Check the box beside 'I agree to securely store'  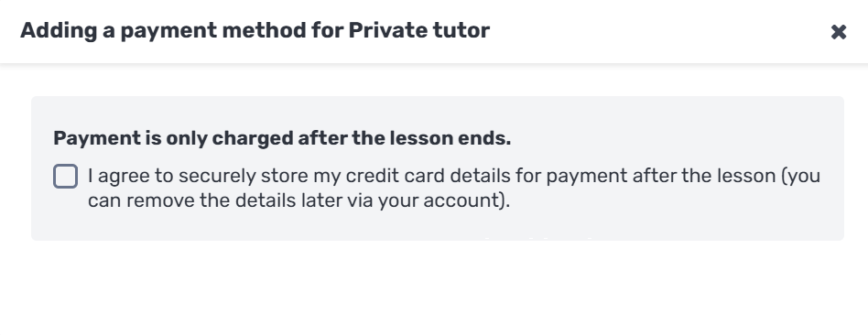(65, 177)
